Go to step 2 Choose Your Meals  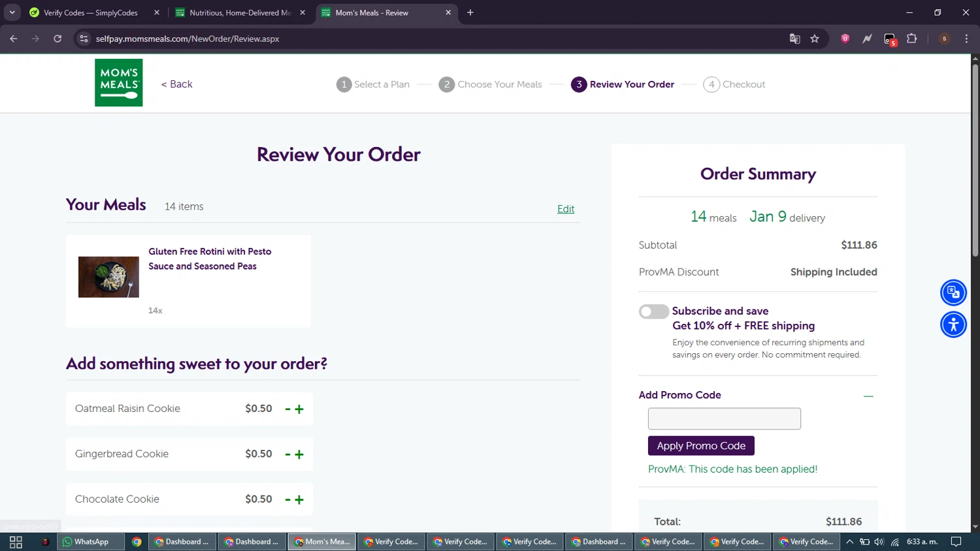pos(491,84)
